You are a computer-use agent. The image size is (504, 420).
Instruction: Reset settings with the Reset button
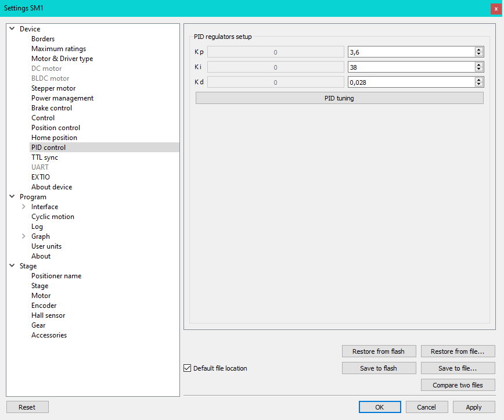[27, 407]
